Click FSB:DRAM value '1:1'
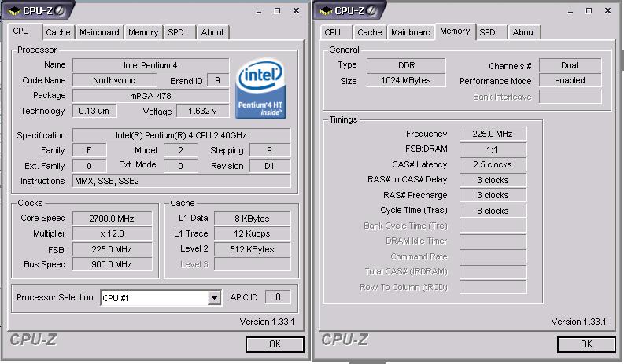 pyautogui.click(x=493, y=149)
